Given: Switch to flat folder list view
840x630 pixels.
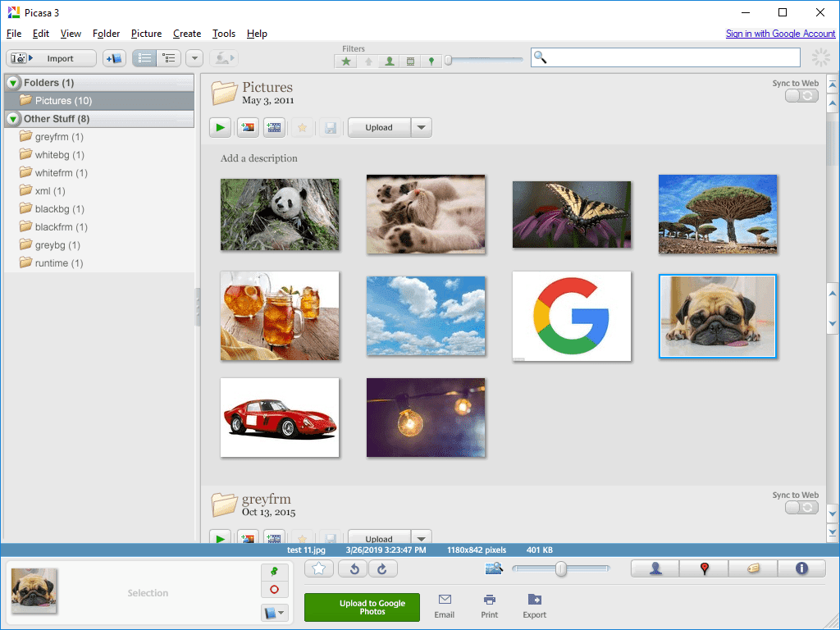Looking at the screenshot, I should pos(144,58).
